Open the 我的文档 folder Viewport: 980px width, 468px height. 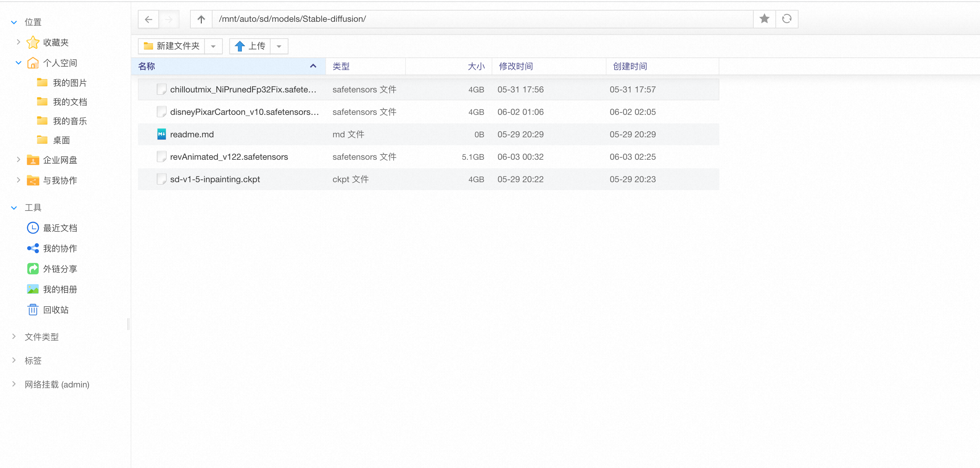(x=70, y=102)
